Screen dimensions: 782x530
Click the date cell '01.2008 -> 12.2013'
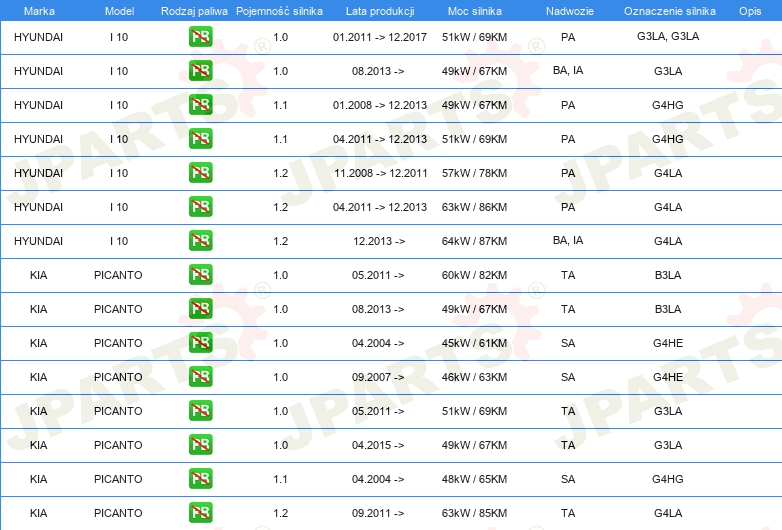(380, 105)
